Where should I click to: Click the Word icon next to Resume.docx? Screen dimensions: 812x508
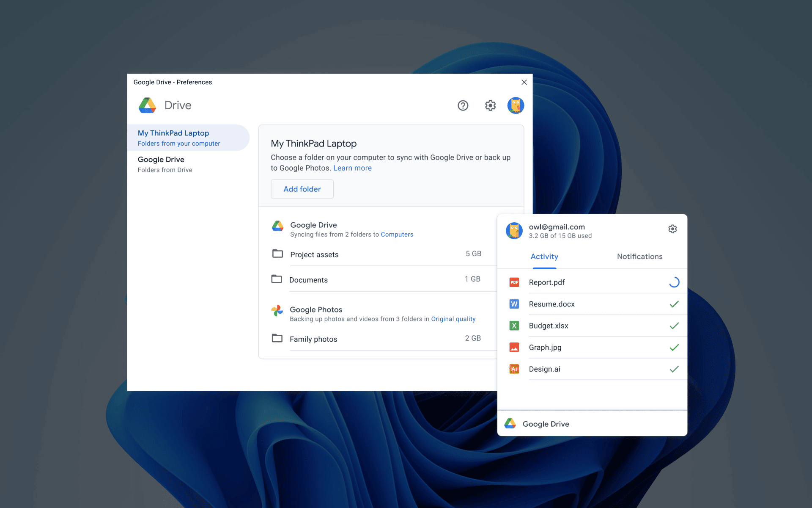tap(514, 304)
